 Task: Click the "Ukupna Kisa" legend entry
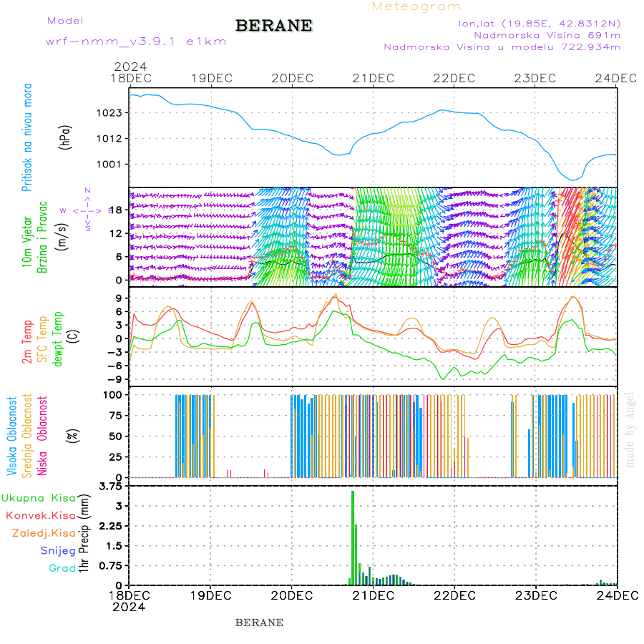point(39,498)
